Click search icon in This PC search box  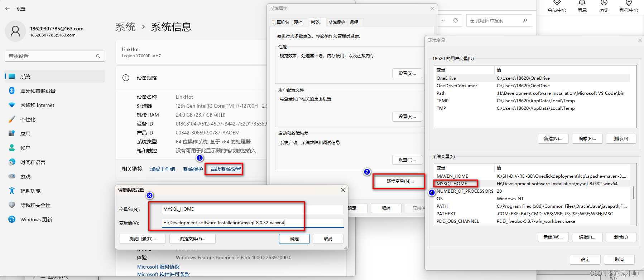tap(525, 21)
